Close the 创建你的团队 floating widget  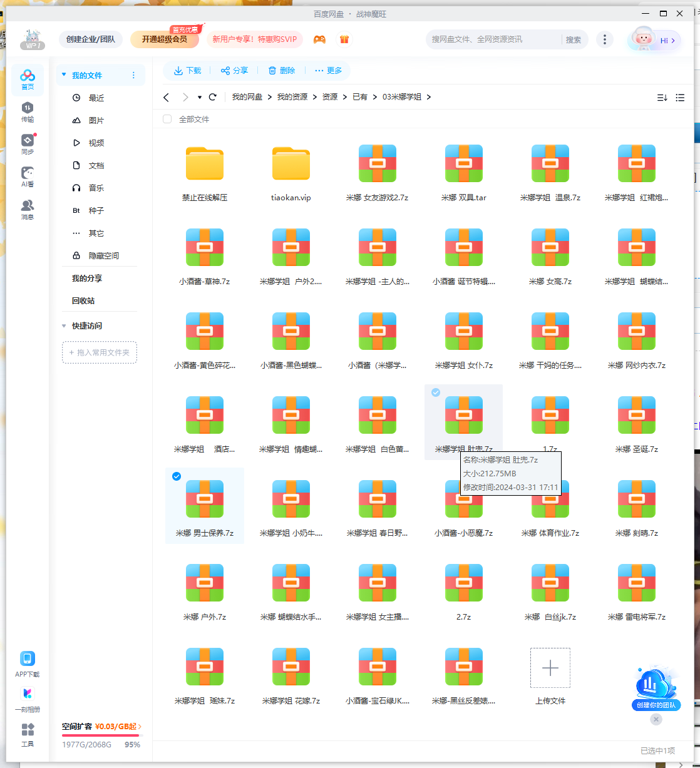(x=656, y=720)
